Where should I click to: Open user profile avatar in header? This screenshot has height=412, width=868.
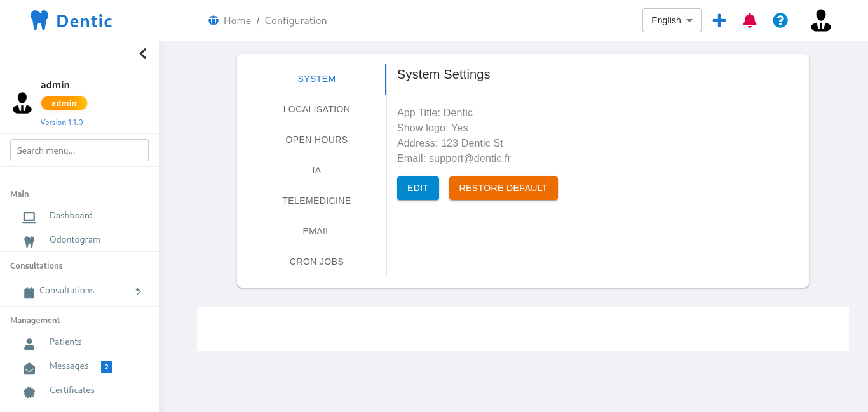tap(820, 20)
